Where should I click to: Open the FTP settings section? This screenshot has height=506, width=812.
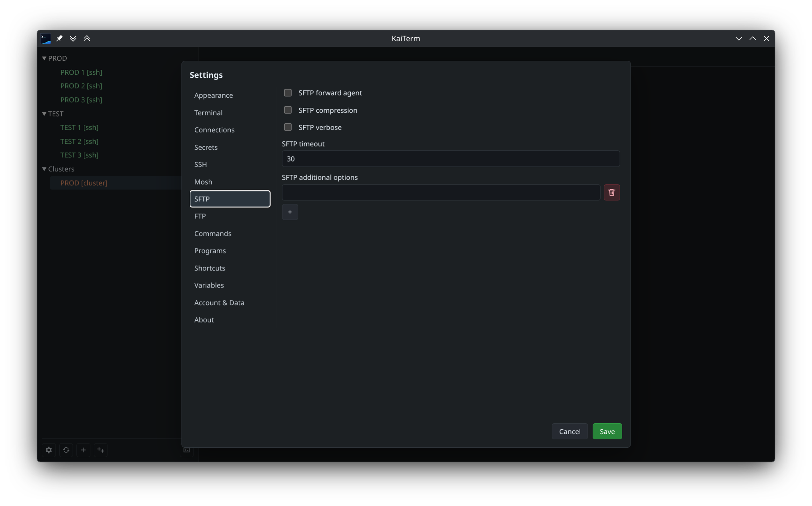[230, 216]
